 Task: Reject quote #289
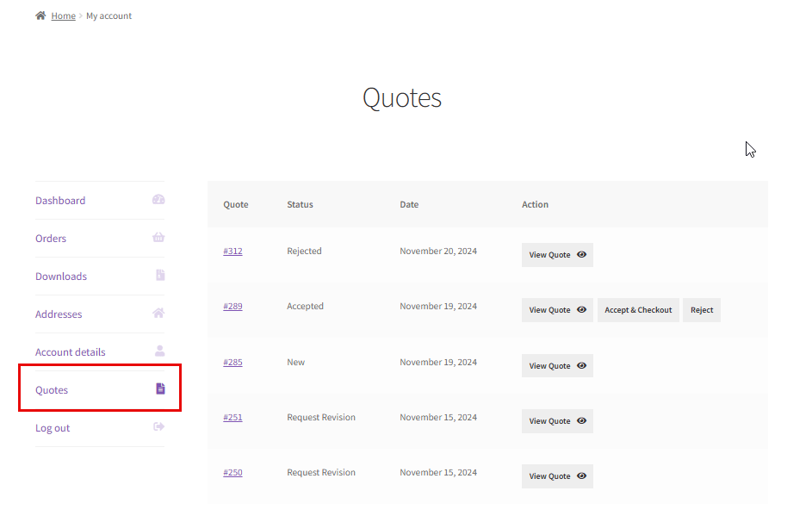pos(701,309)
